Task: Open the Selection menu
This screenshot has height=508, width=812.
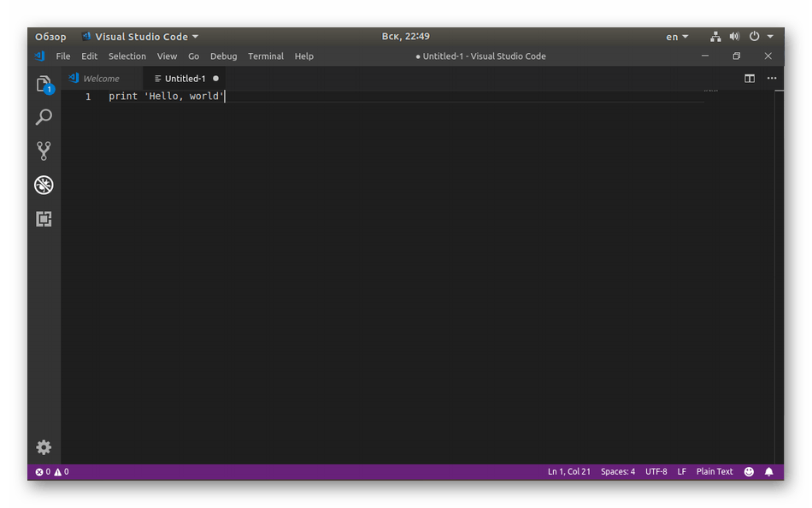Action: [127, 56]
